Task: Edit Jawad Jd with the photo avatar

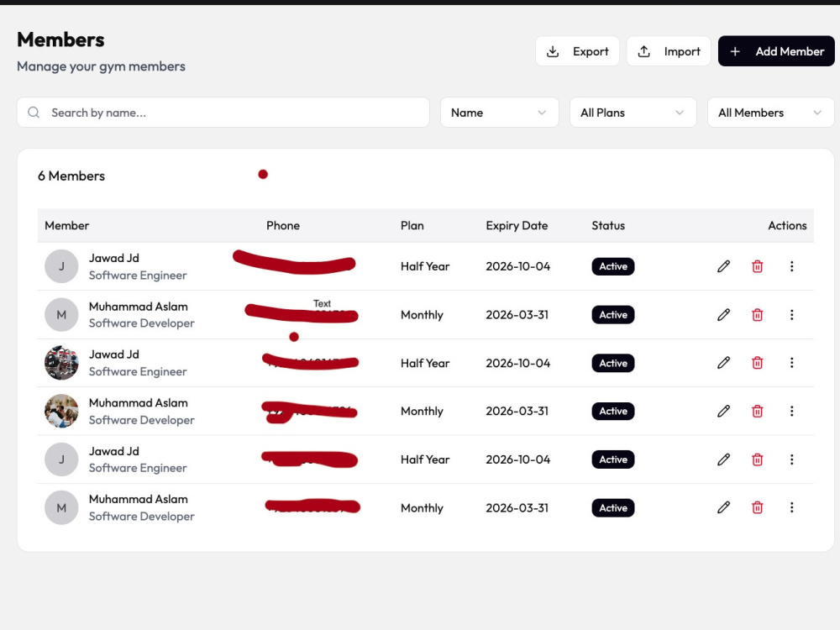Action: click(723, 363)
